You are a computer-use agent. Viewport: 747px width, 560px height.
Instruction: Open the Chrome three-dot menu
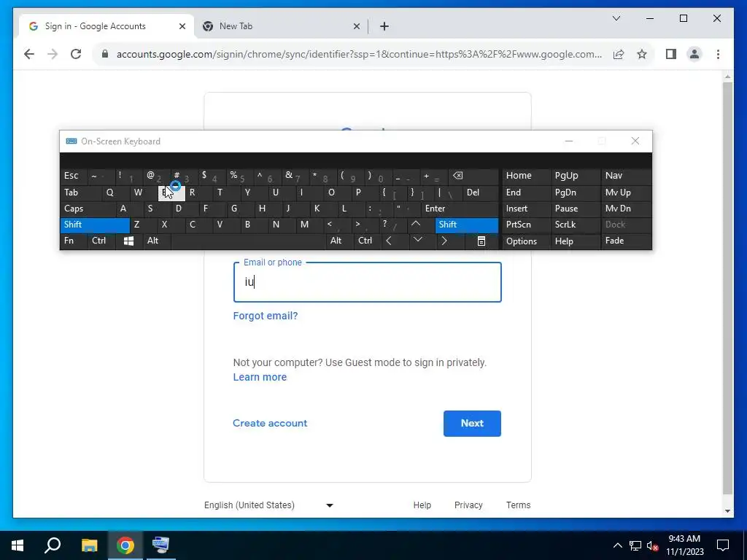tap(718, 54)
